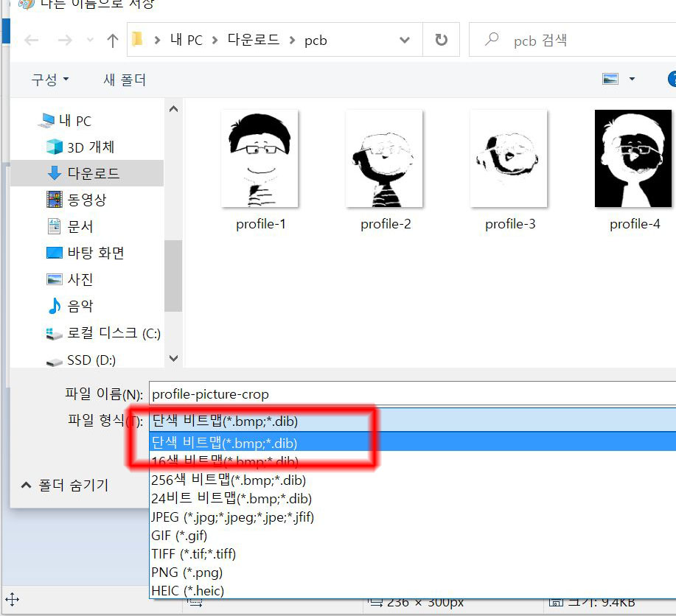
Task: Click the navigation pane scrollbar thumb
Action: (x=173, y=276)
